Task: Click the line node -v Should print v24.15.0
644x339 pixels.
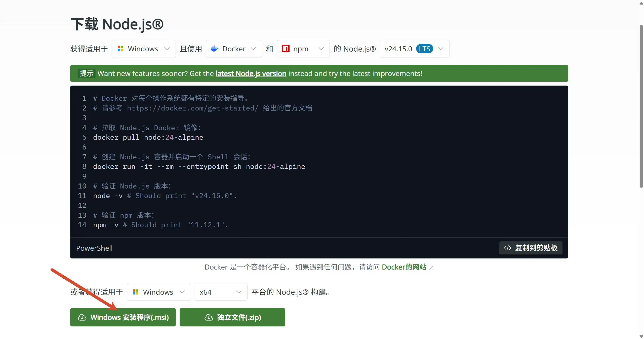Action: click(165, 196)
